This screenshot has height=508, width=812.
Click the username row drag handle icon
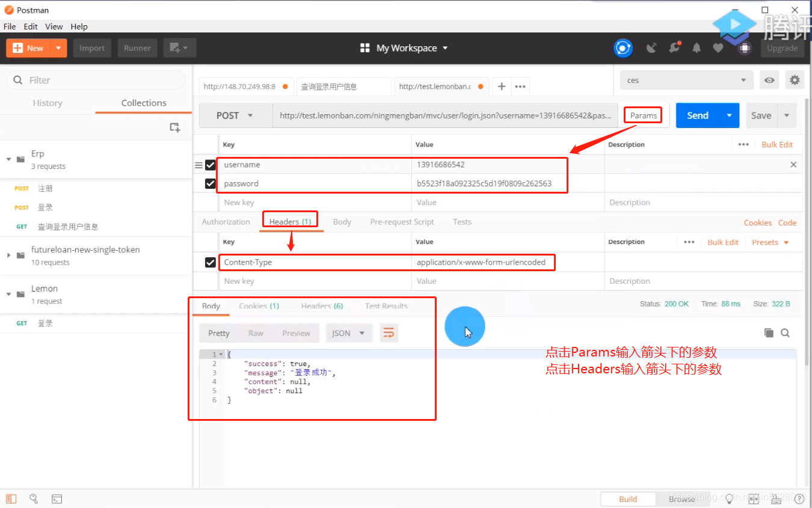pos(198,165)
